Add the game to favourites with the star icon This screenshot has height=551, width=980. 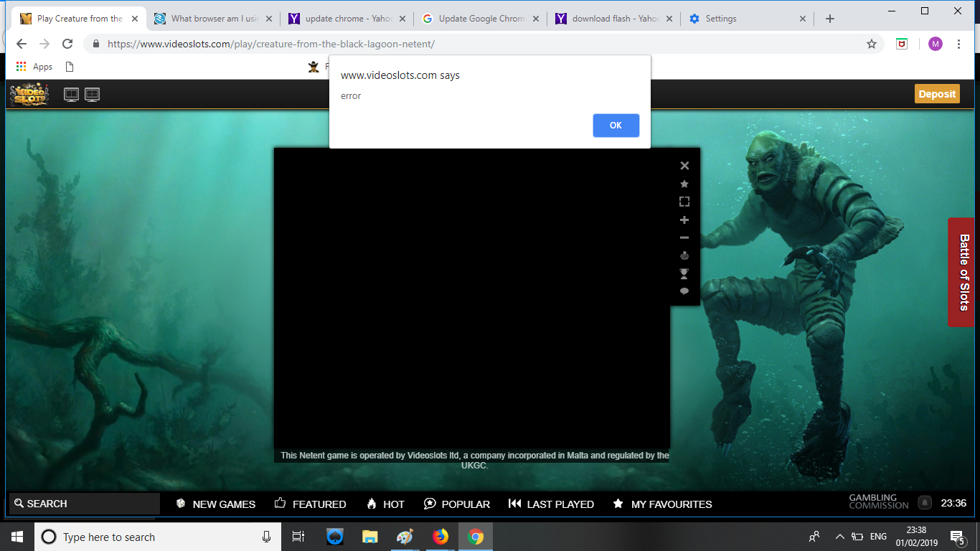point(684,184)
